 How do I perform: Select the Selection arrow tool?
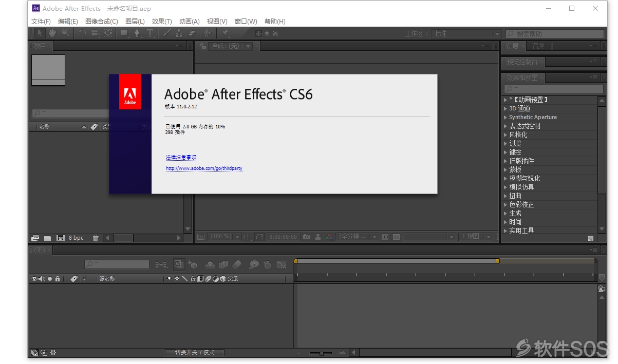40,33
